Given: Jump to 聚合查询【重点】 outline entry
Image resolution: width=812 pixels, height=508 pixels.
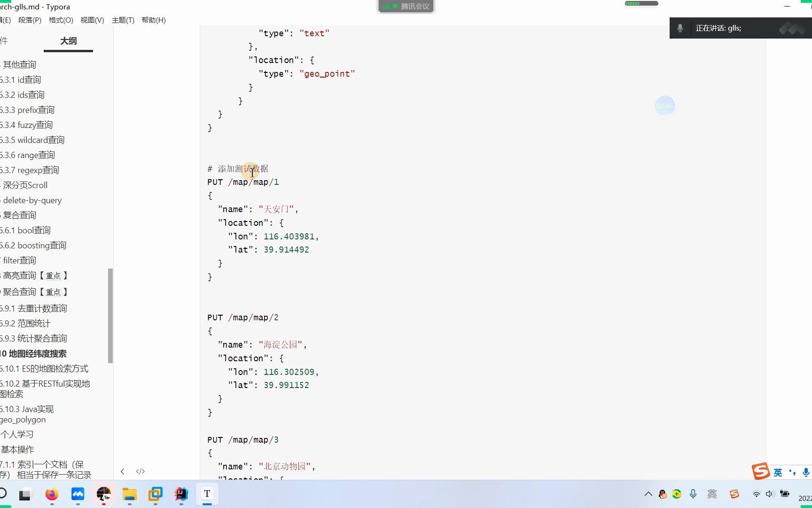Looking at the screenshot, I should pyautogui.click(x=36, y=292).
